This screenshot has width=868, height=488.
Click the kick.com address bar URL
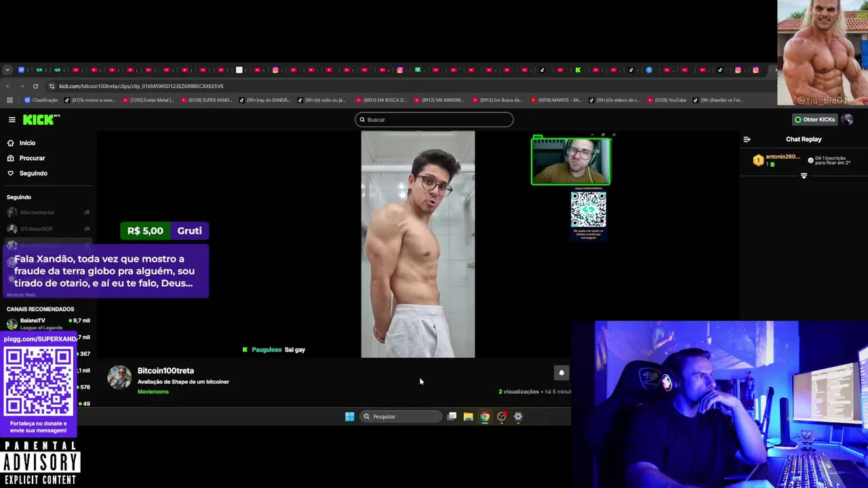(141, 86)
